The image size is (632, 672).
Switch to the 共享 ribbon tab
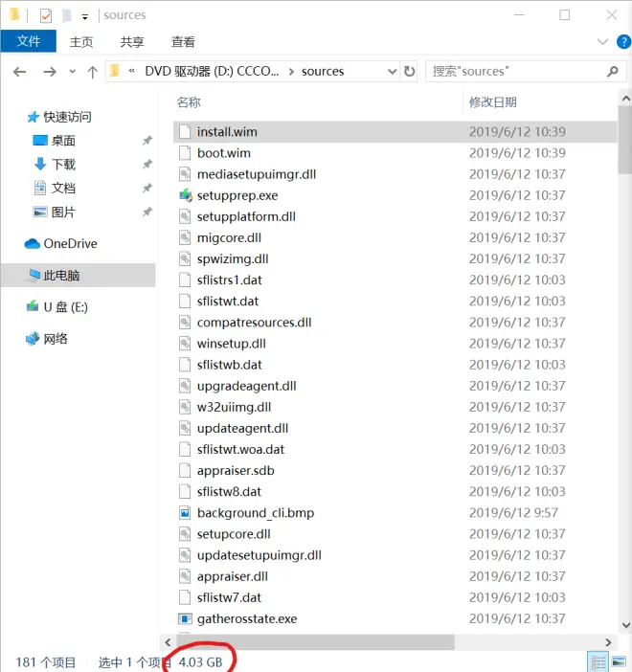click(x=132, y=41)
